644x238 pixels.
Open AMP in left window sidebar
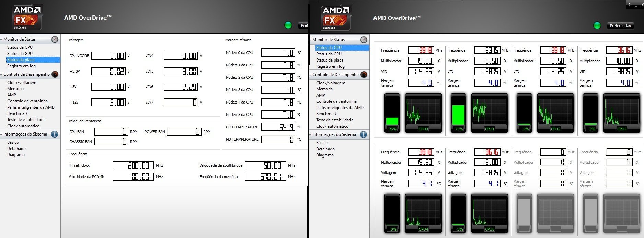point(12,95)
